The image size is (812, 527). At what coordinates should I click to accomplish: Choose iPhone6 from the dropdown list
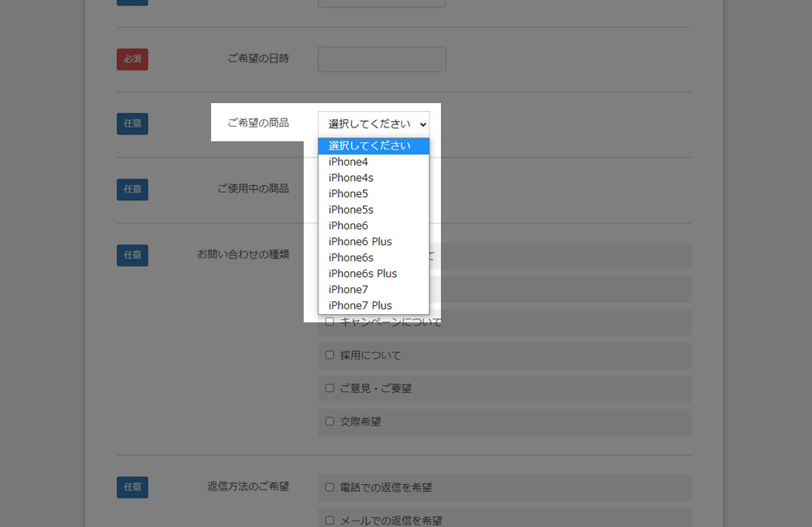(x=374, y=226)
